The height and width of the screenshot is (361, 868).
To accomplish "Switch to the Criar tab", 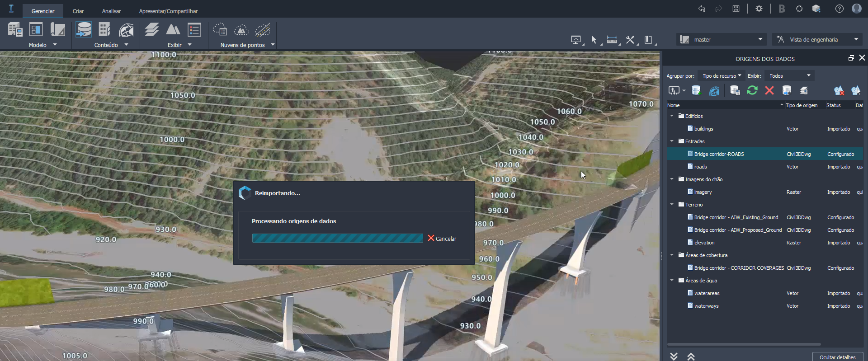I will point(78,11).
